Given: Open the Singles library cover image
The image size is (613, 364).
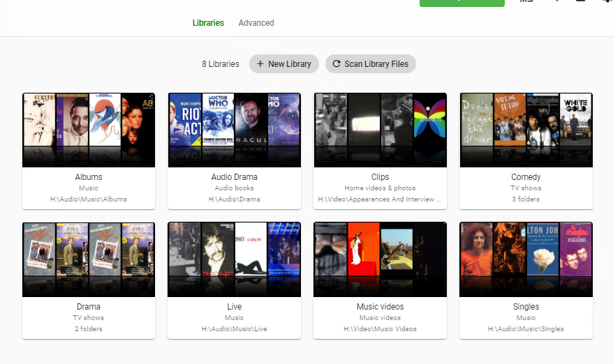Looking at the screenshot, I should pos(526,259).
